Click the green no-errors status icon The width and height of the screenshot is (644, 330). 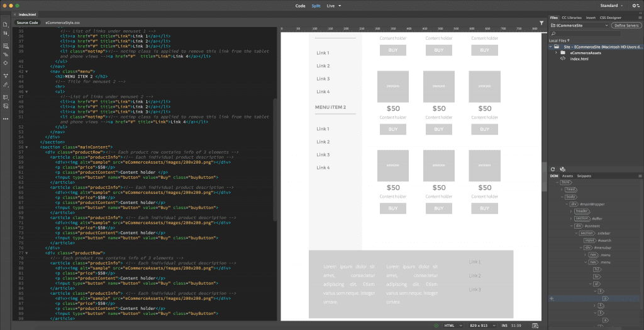pyautogui.click(x=435, y=325)
